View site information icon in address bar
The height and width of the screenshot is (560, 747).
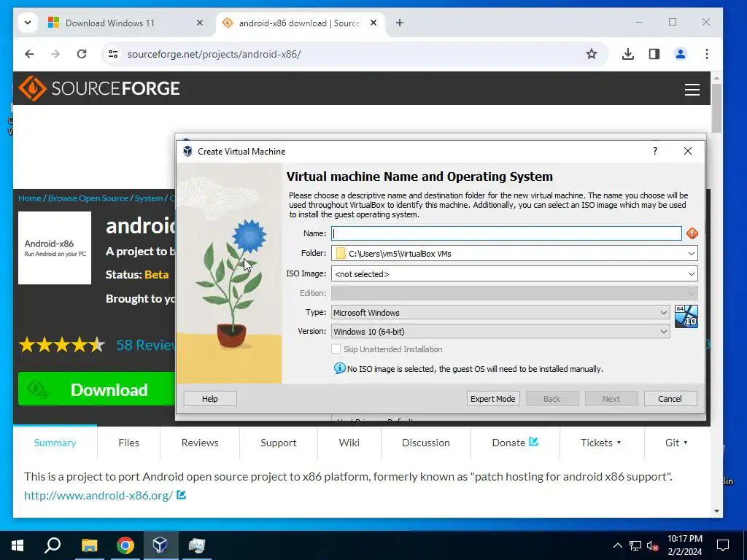(113, 54)
